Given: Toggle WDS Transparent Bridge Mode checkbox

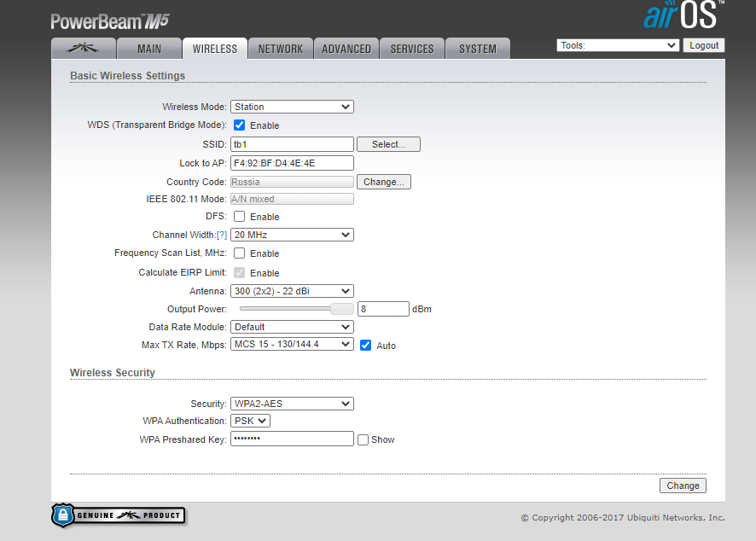Looking at the screenshot, I should (239, 125).
